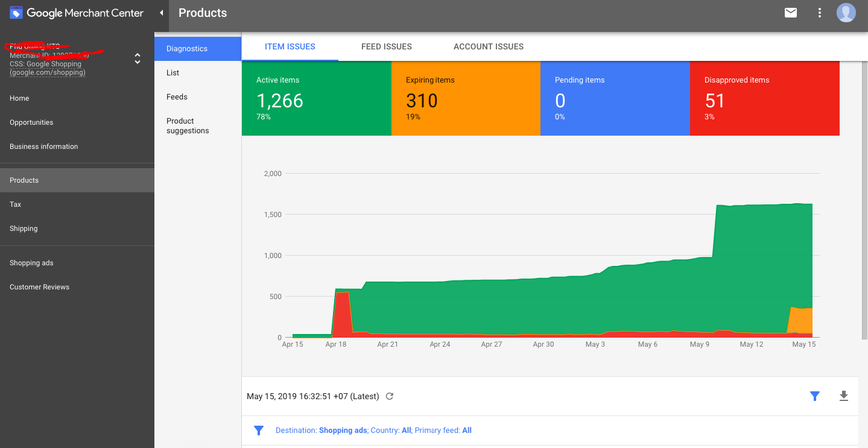Image resolution: width=868 pixels, height=448 pixels.
Task: Open the three-dot more options menu
Action: (819, 13)
